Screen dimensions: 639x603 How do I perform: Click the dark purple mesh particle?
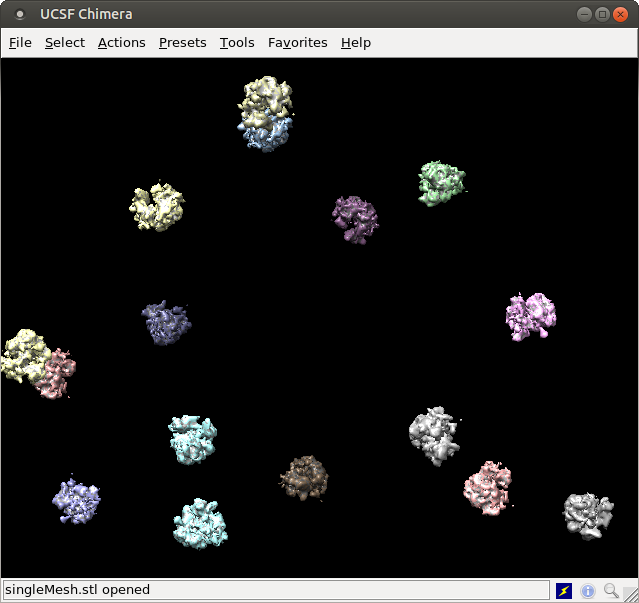[x=355, y=220]
